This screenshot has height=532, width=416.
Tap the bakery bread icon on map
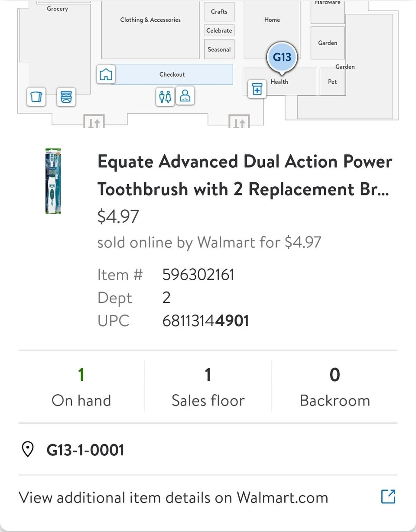pyautogui.click(x=36, y=97)
